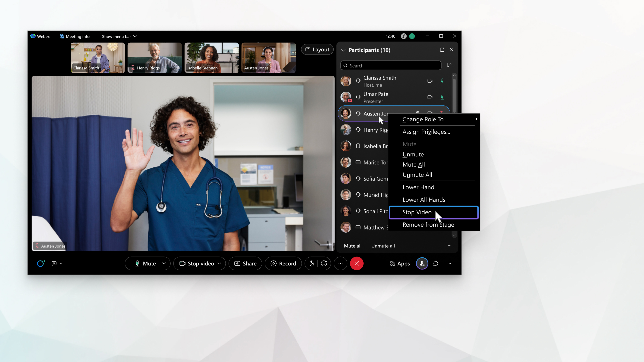
Task: Toggle Henry Riggs microphone mute status
Action: point(441,130)
